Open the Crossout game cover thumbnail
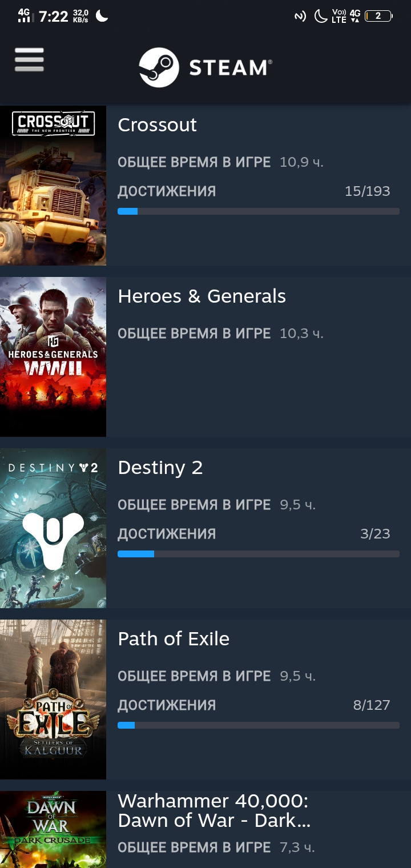The image size is (411, 868). point(53,186)
